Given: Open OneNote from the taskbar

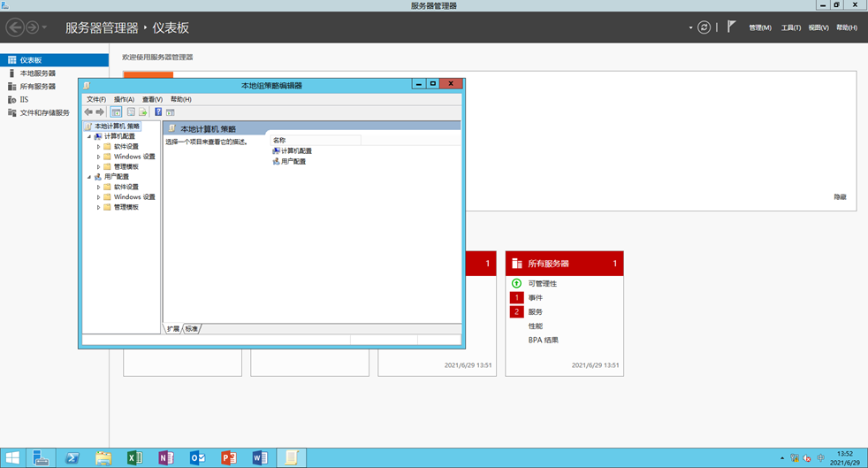Looking at the screenshot, I should click(x=165, y=457).
